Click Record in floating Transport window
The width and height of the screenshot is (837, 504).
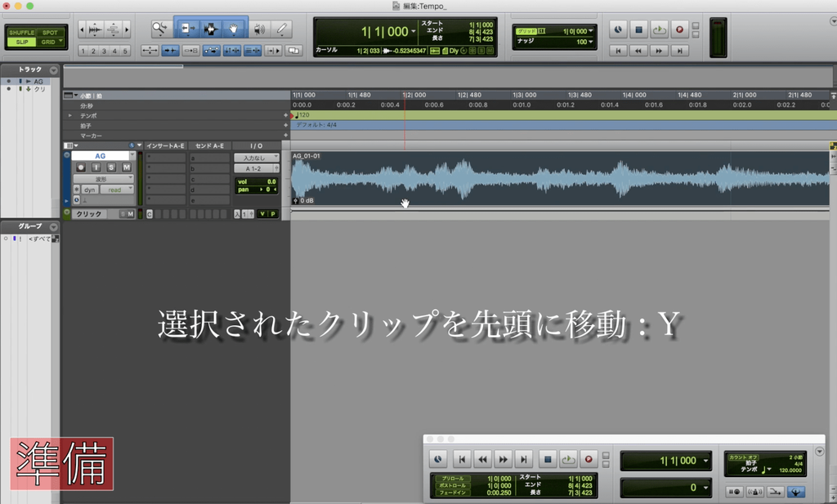(589, 459)
